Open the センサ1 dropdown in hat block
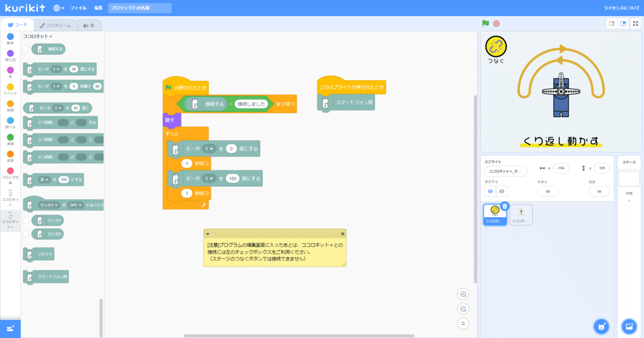The height and width of the screenshot is (338, 644). tap(49, 205)
